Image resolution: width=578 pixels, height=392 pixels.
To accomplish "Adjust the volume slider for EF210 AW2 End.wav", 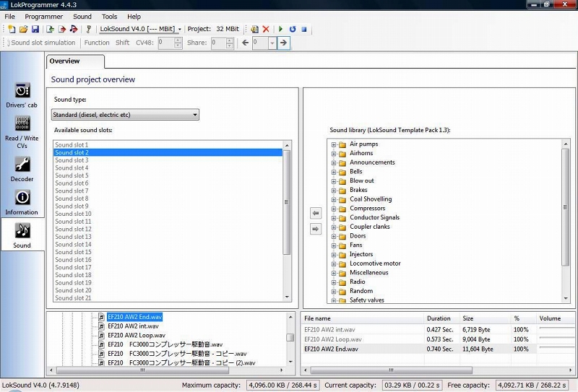I will [556, 348].
